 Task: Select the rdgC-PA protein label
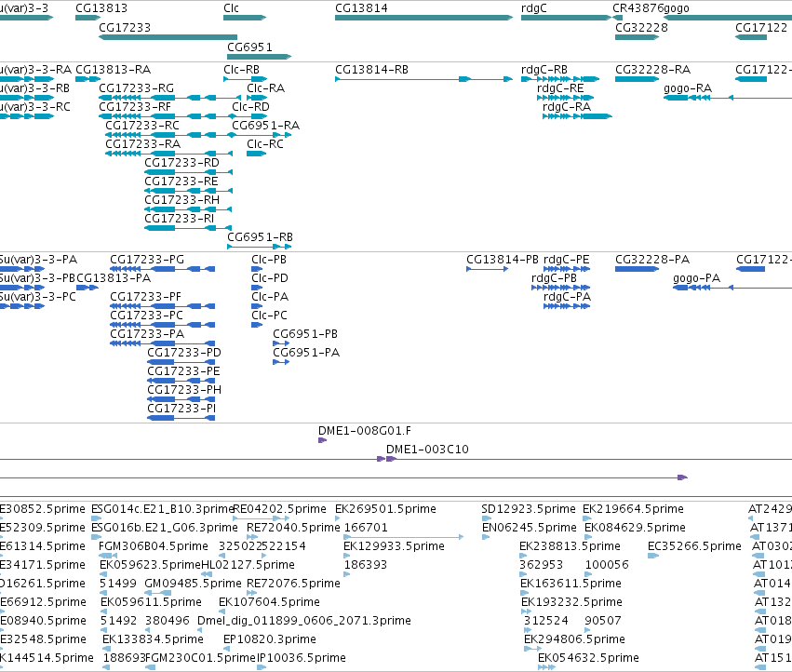pyautogui.click(x=567, y=297)
